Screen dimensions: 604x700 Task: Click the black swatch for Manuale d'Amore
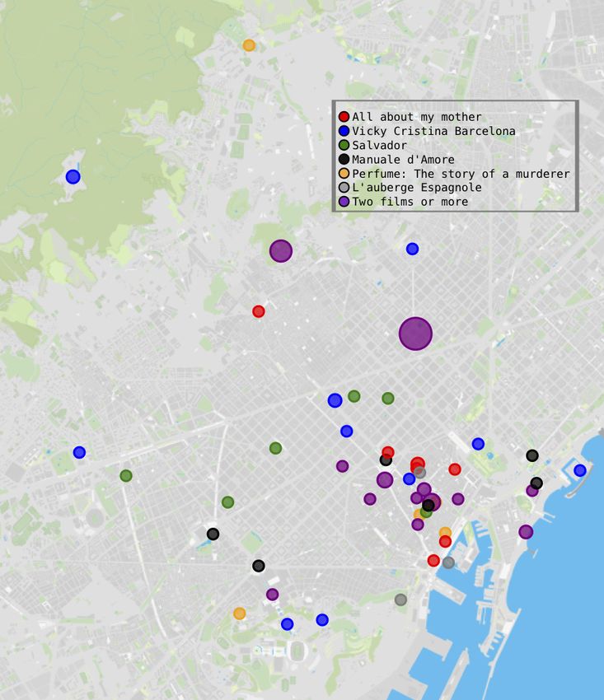[x=344, y=160]
